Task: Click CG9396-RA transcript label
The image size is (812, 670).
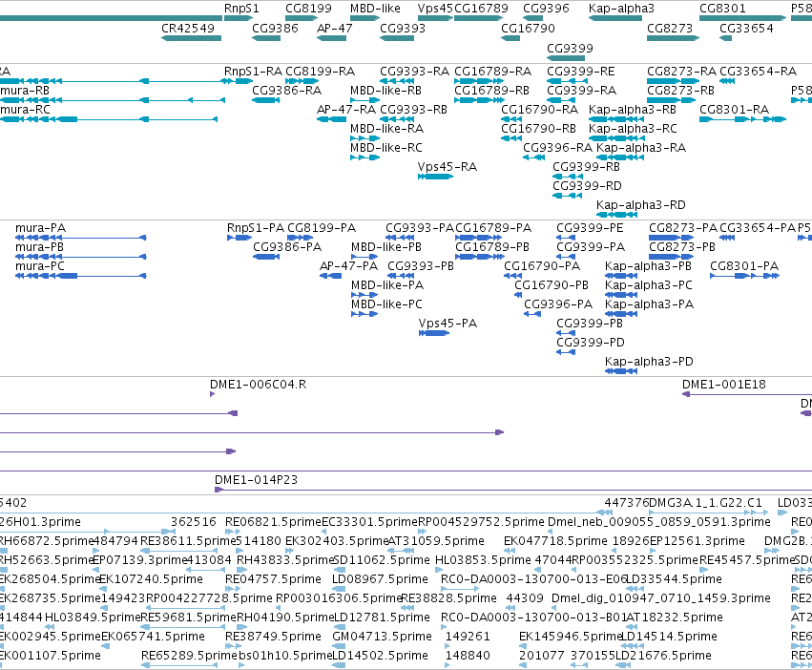Action: [558, 148]
